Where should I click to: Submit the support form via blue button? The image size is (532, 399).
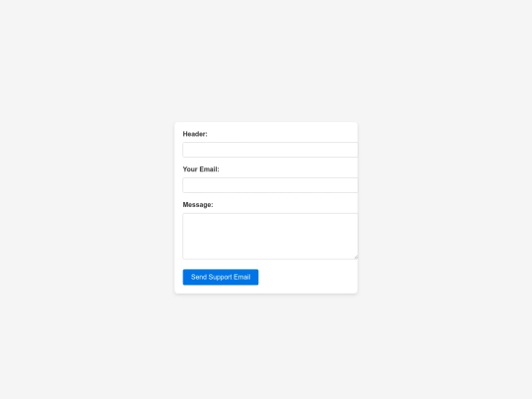(221, 277)
